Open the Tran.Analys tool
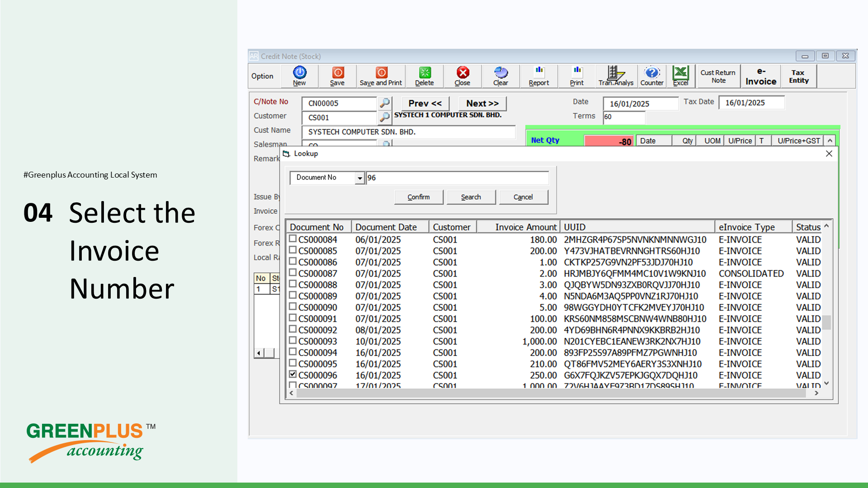Image resolution: width=868 pixels, height=488 pixels. (x=616, y=75)
